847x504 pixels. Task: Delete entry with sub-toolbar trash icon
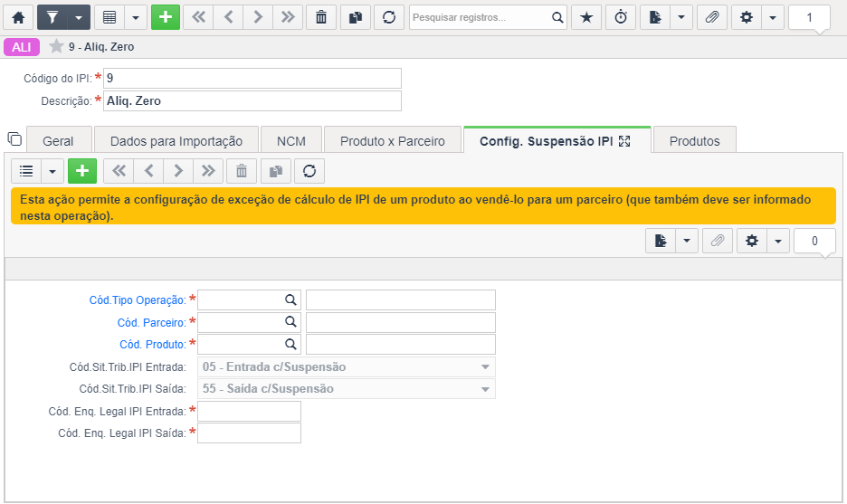click(x=242, y=171)
